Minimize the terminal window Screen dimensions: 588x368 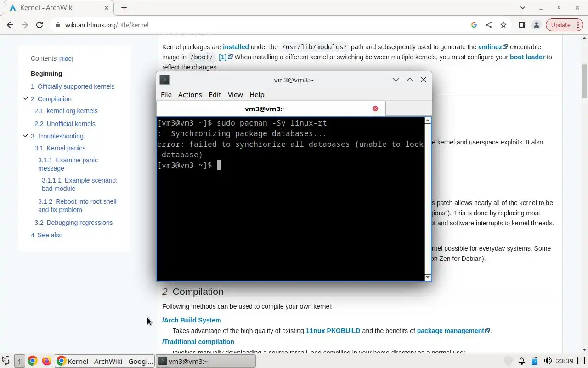(x=396, y=80)
